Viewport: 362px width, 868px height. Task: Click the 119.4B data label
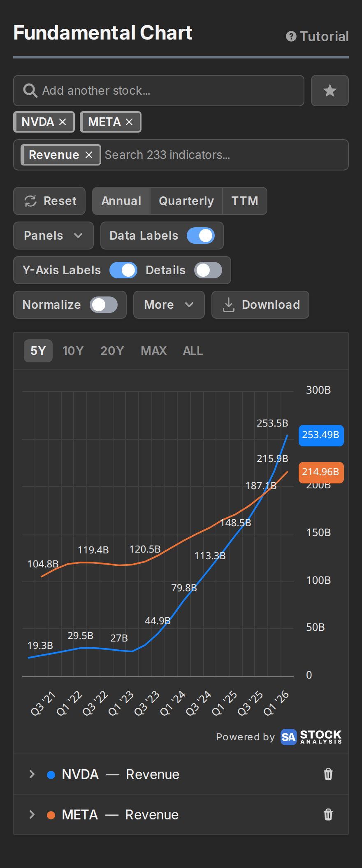click(x=93, y=550)
